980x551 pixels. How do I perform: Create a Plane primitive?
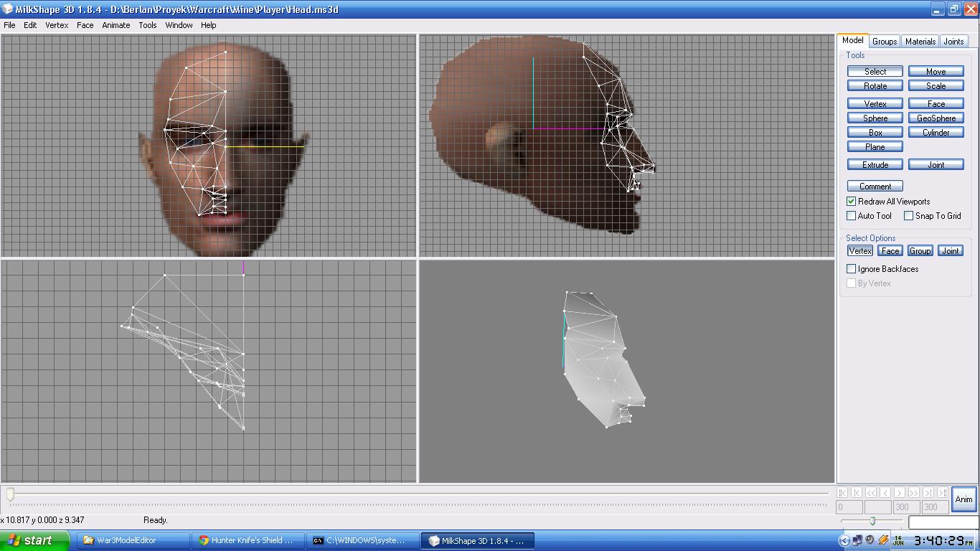[x=875, y=146]
